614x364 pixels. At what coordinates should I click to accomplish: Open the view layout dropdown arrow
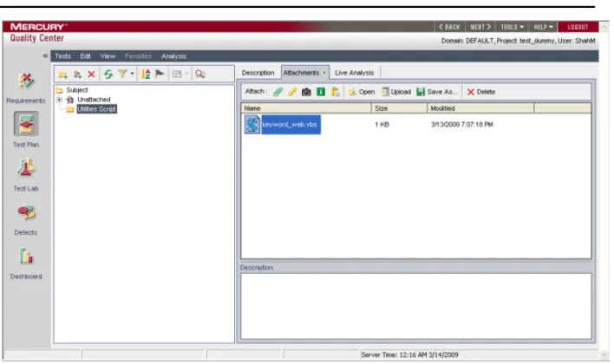pyautogui.click(x=186, y=74)
